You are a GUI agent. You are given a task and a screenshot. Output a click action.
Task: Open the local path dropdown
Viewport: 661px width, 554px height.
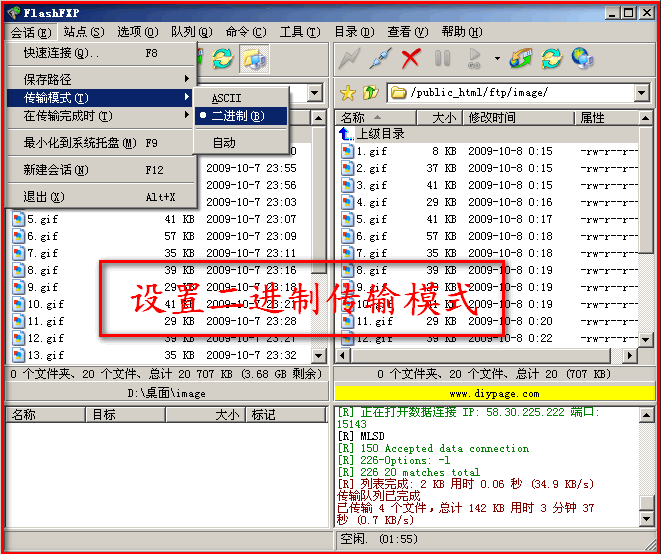click(315, 93)
